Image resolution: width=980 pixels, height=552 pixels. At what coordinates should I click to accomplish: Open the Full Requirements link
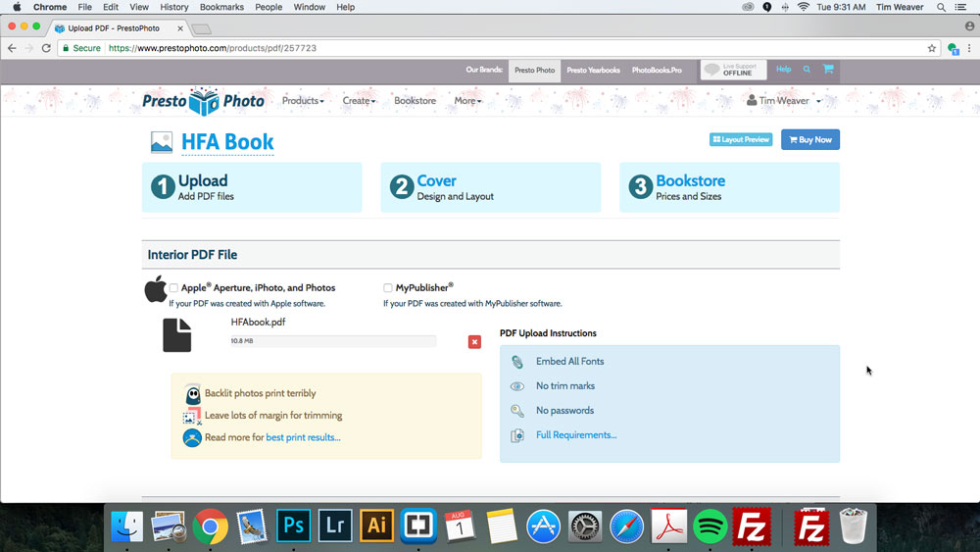coord(575,435)
